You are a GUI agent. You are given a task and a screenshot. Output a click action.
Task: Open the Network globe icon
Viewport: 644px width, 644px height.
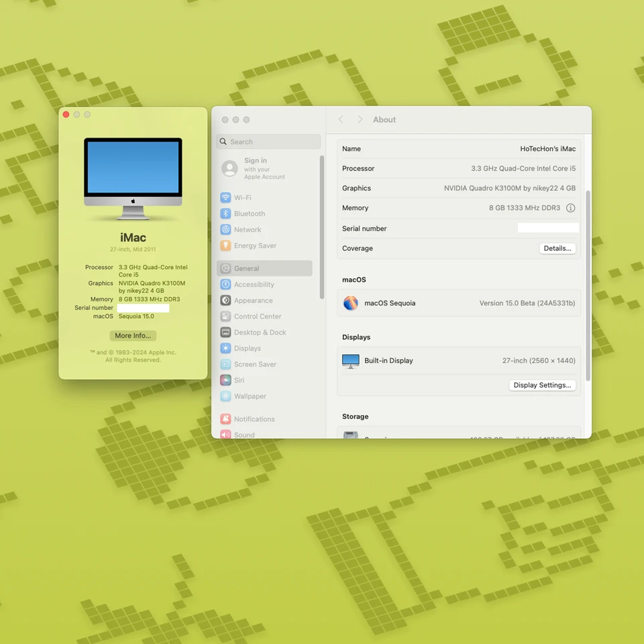225,229
